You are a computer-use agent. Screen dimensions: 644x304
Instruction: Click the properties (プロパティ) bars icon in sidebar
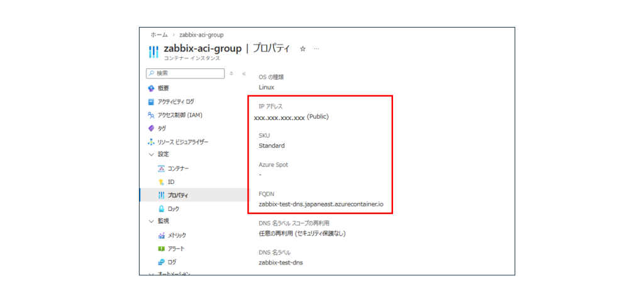[162, 195]
